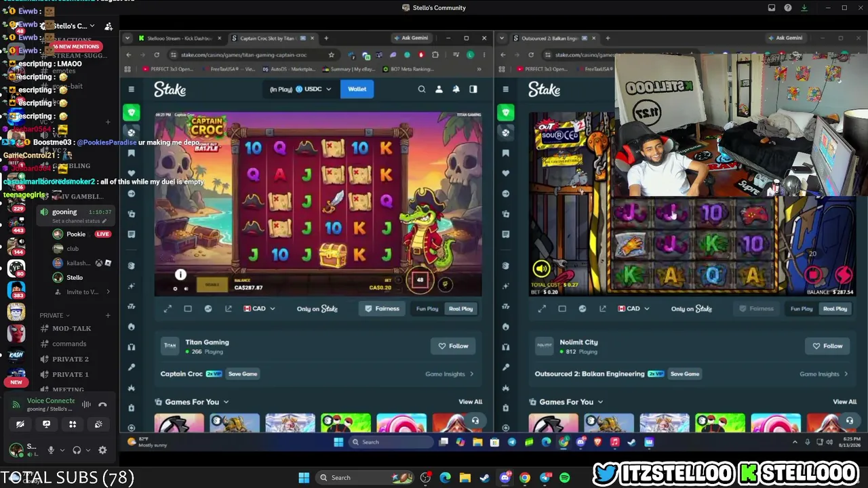Open Discord noise suppression waveform icon
Screen dimensions: 868x488
click(x=86, y=405)
